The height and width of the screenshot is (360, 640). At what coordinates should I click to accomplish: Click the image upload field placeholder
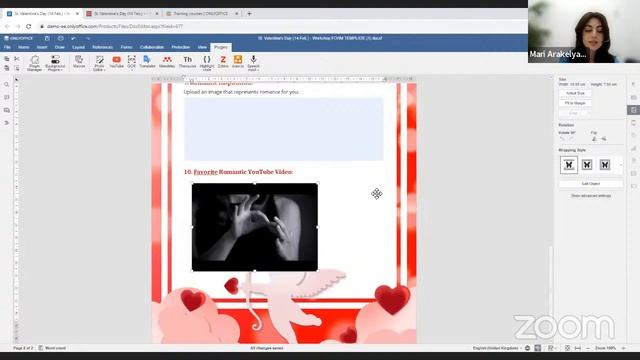point(284,129)
